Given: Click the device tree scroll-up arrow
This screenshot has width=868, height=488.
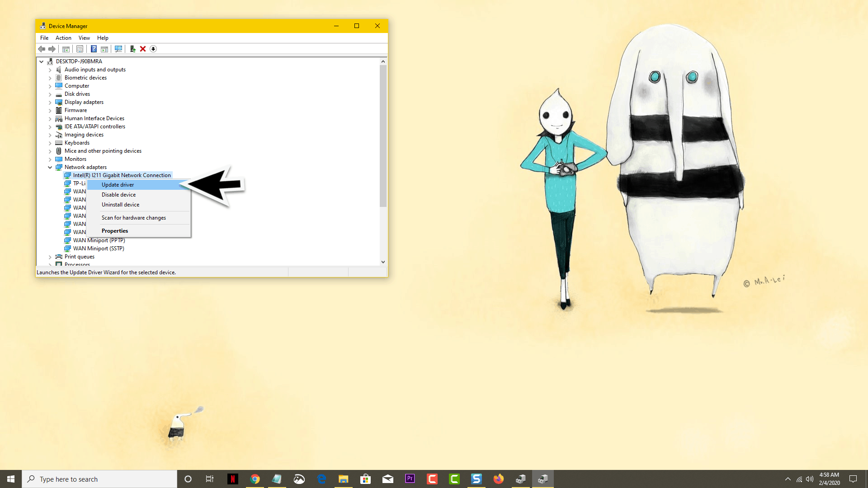Looking at the screenshot, I should click(x=383, y=61).
